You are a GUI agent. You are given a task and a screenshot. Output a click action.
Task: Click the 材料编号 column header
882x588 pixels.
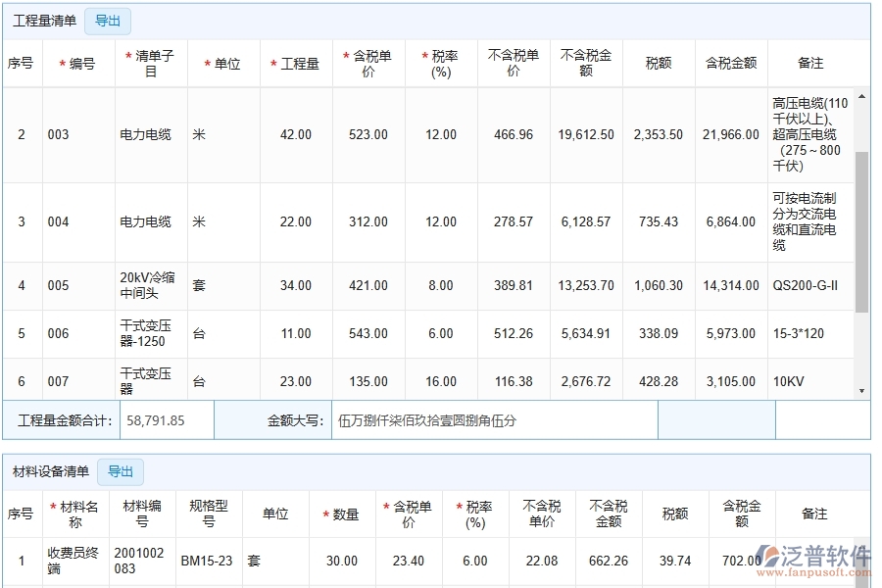click(x=142, y=514)
